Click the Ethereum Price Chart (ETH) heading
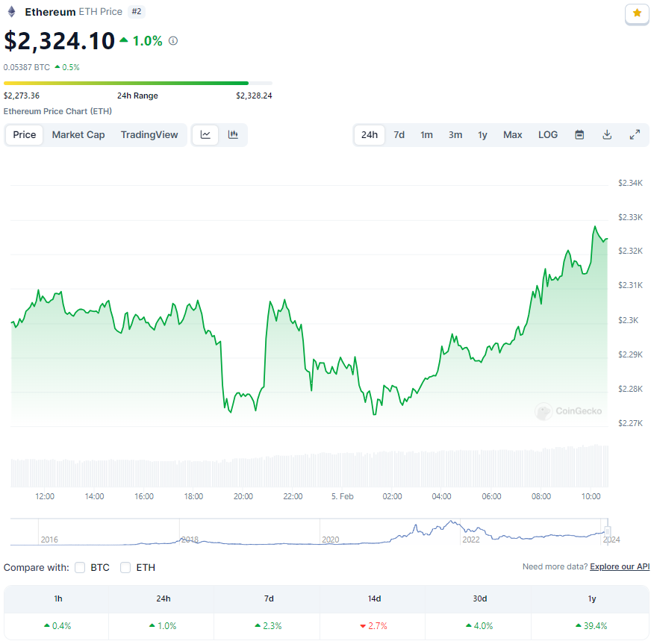Viewport: 651px width, 644px height. (x=57, y=111)
